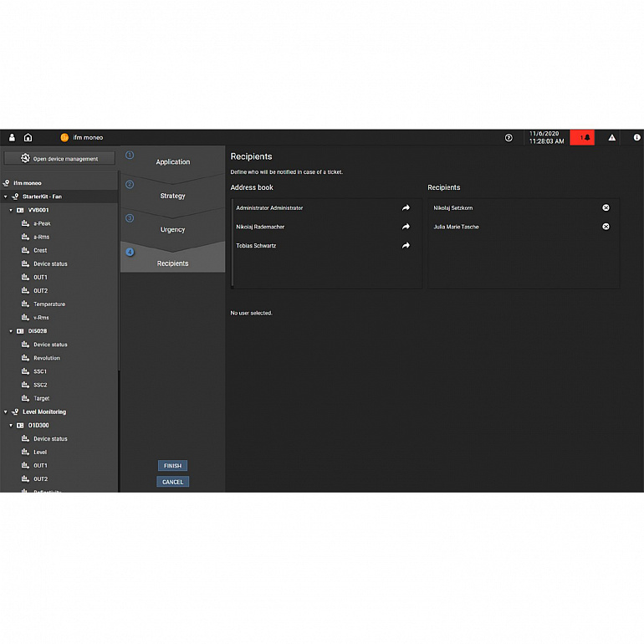Select OUT2 under VVB001
Viewport: 644px width, 644px height.
coord(40,291)
